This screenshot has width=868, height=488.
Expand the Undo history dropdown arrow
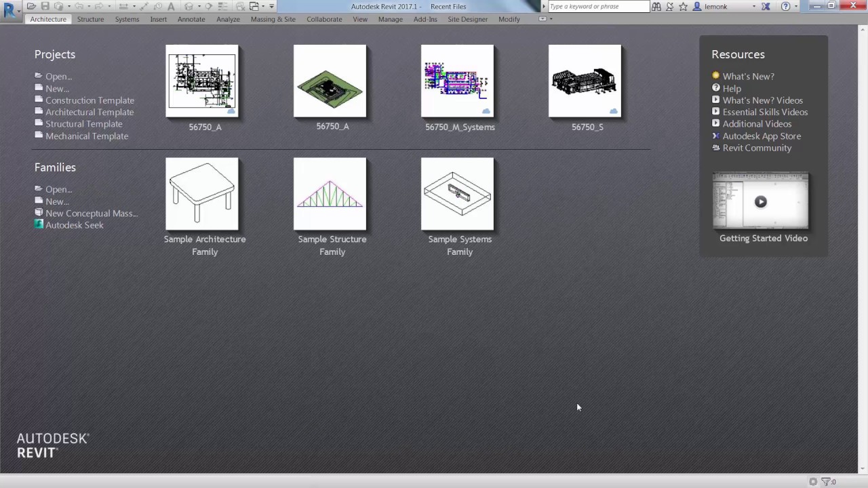tap(89, 6)
